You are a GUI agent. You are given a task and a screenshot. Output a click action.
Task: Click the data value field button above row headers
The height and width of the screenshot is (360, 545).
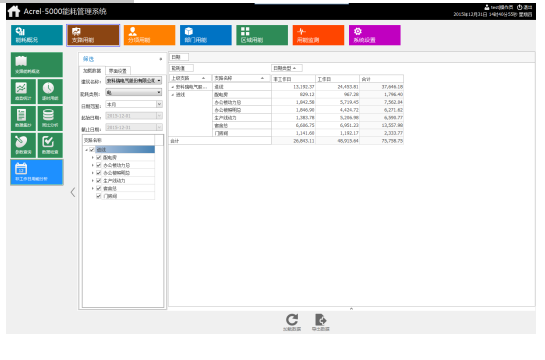pyautogui.click(x=182, y=68)
